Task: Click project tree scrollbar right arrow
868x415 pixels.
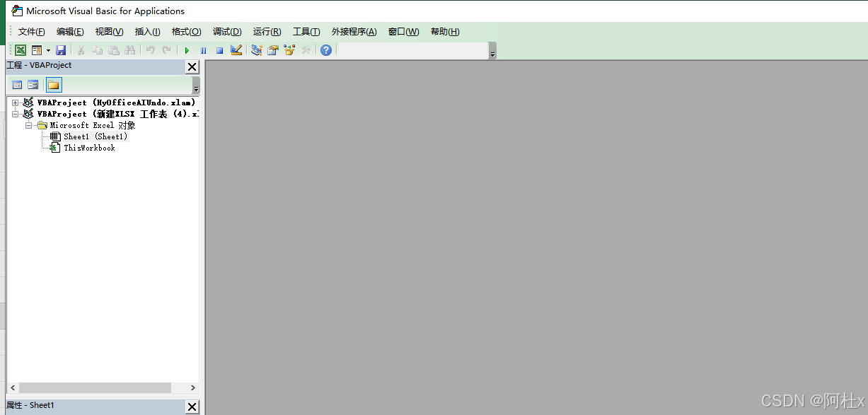Action: click(193, 388)
